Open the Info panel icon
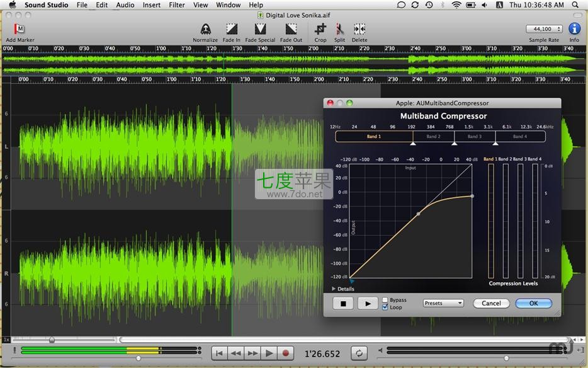 (x=574, y=29)
